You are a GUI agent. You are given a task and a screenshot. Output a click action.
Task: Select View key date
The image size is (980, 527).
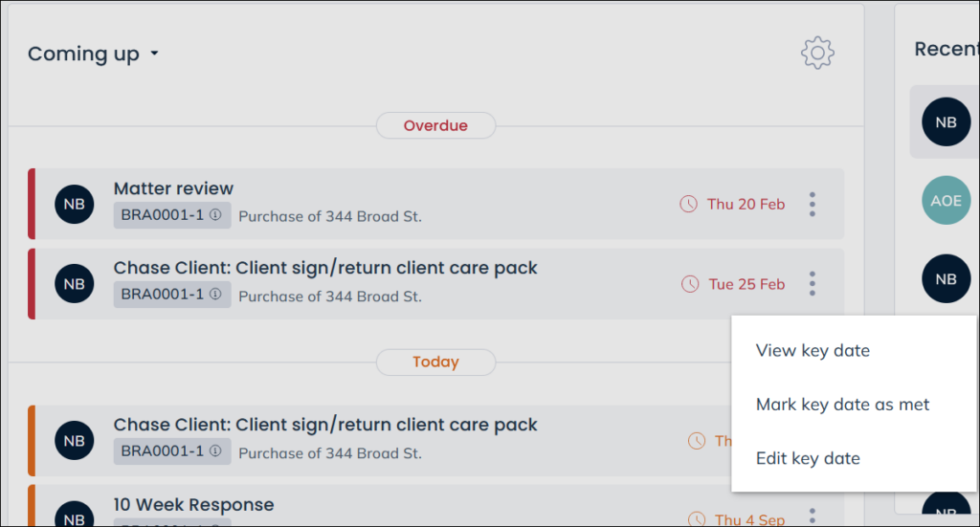pos(813,350)
